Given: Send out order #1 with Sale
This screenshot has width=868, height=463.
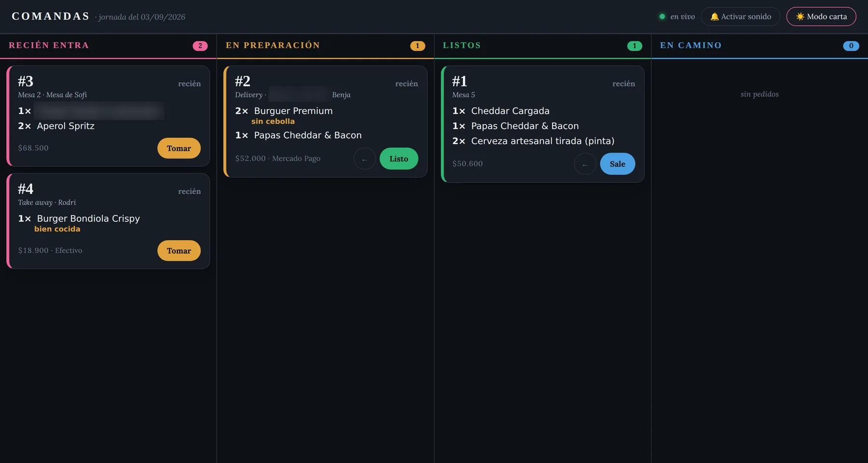Looking at the screenshot, I should pos(617,164).
